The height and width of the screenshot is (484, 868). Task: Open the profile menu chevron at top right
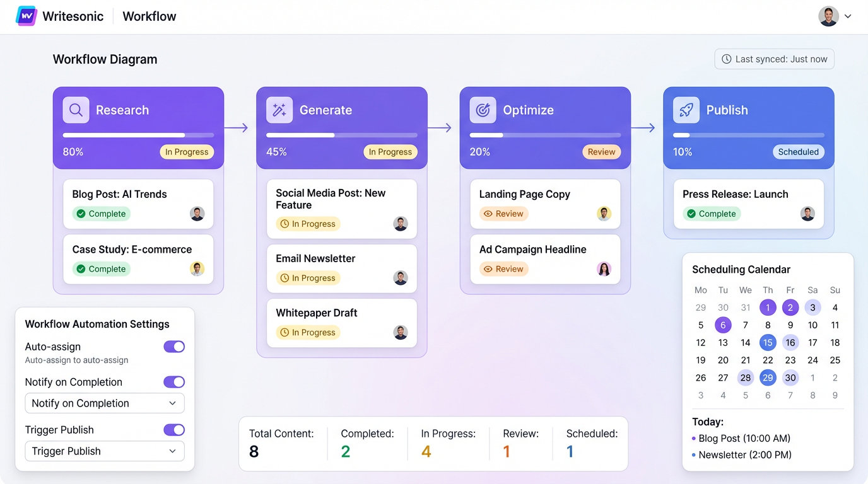[x=848, y=16]
